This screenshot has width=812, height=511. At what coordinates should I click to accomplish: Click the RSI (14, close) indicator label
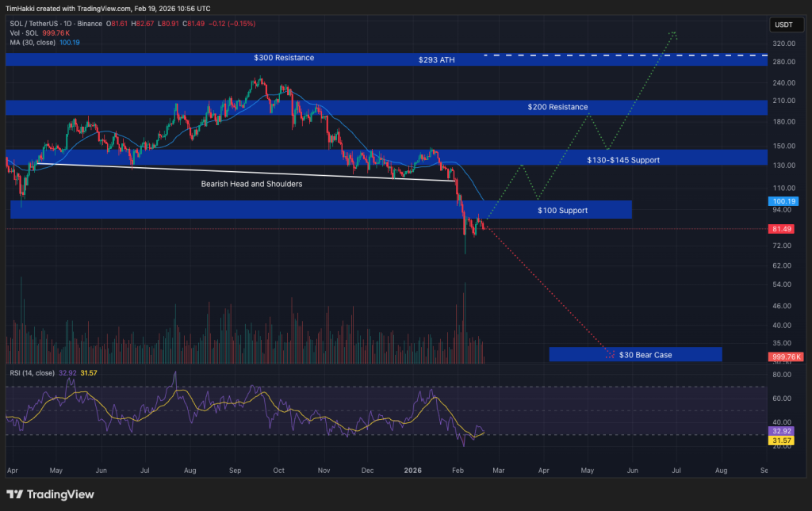(33, 372)
